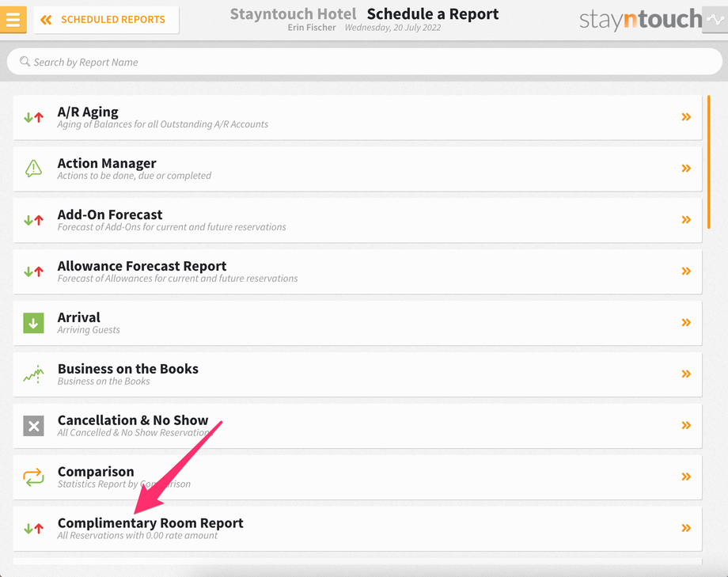Go back to Scheduled Reports
This screenshot has width=728, height=577.
coord(106,20)
